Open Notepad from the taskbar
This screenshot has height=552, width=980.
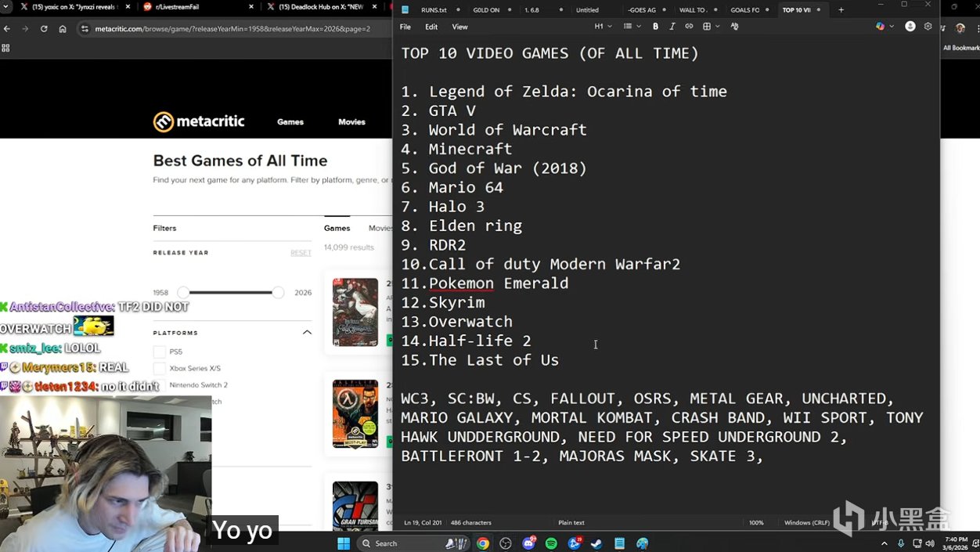point(619,543)
